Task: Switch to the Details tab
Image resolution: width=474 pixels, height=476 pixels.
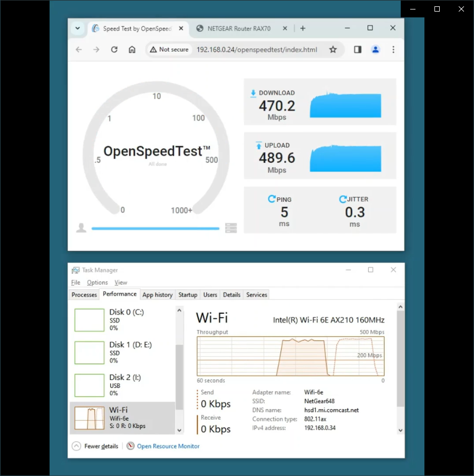Action: [x=231, y=295]
